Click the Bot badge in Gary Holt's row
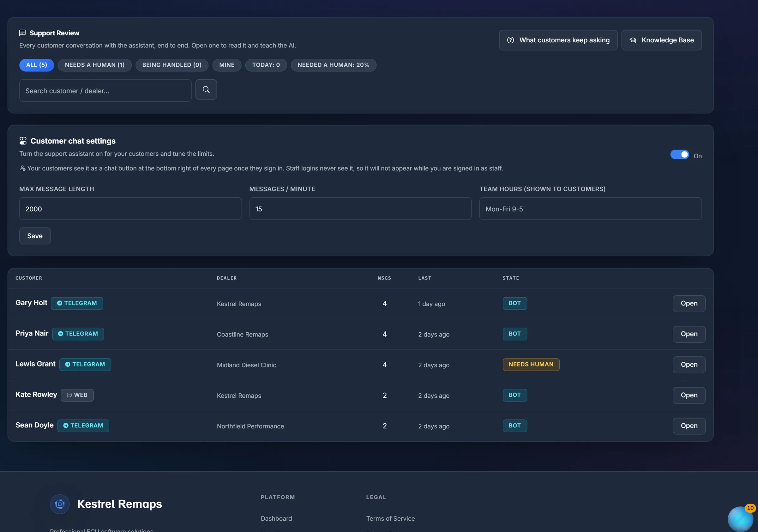758x532 pixels. coord(515,303)
